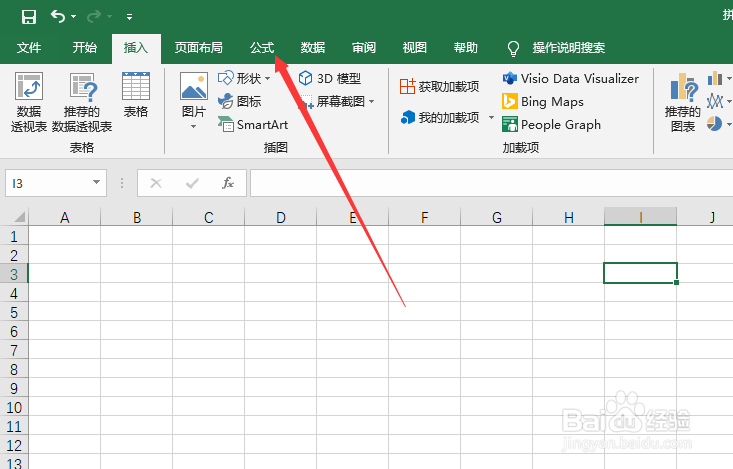
Task: Click 我的加载项 button
Action: click(439, 117)
